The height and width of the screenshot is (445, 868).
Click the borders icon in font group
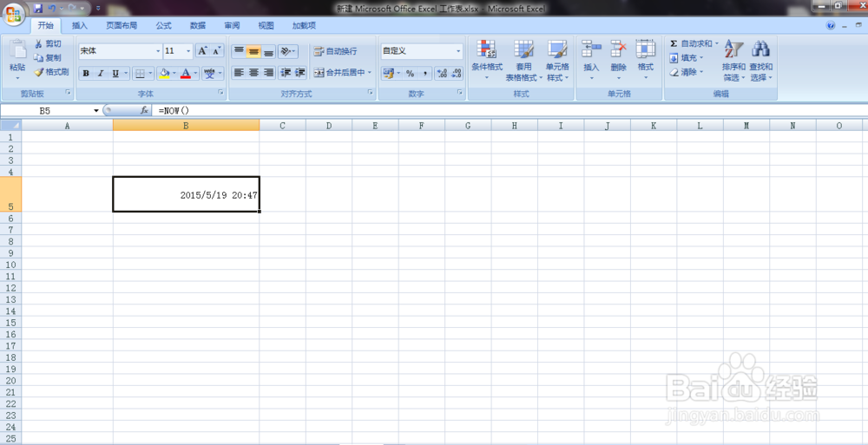click(140, 73)
